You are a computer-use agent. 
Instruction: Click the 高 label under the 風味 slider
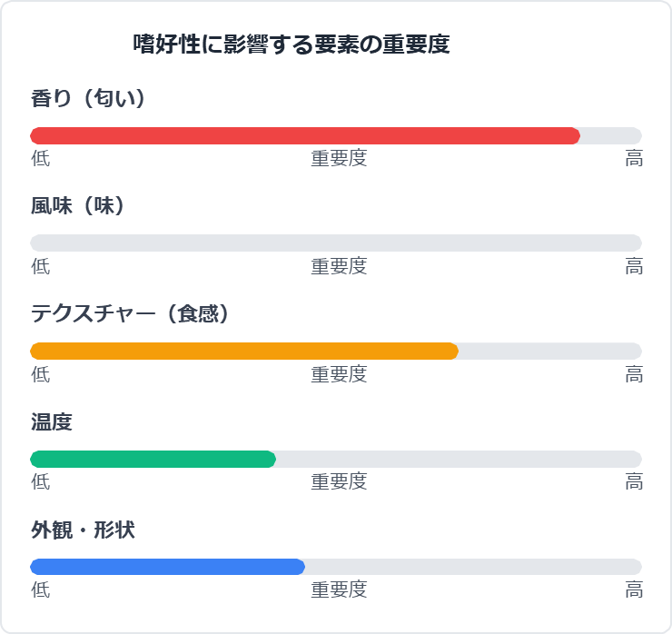coord(634,266)
